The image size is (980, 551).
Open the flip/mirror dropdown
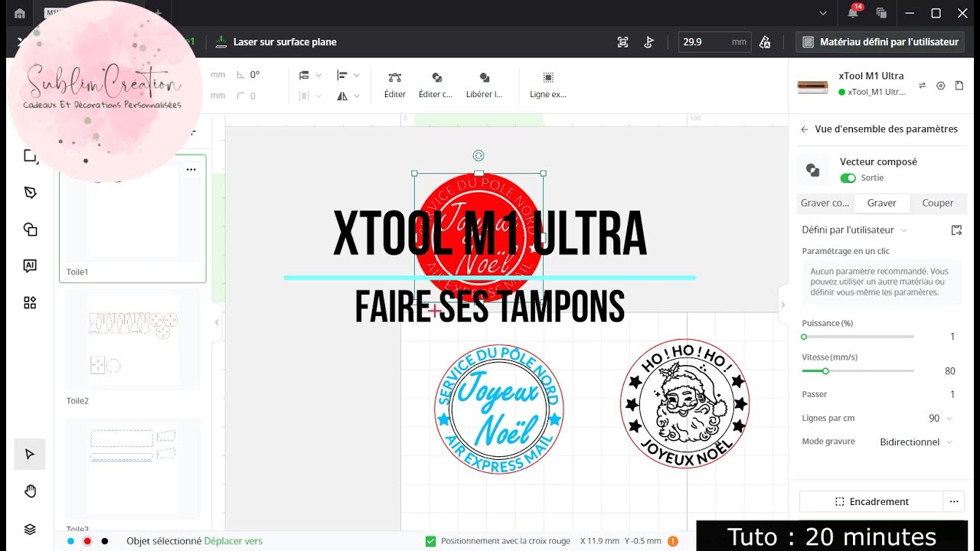[348, 96]
